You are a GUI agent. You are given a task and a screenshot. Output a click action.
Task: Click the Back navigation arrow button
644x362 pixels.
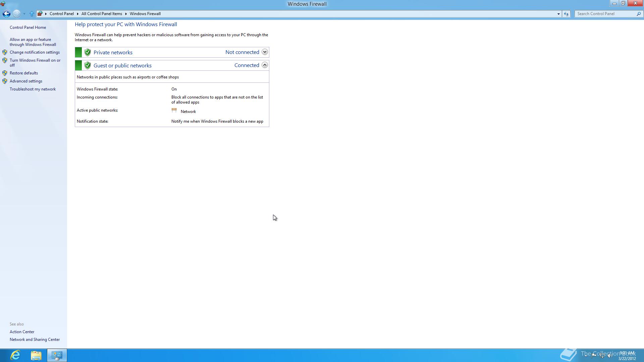[6, 14]
